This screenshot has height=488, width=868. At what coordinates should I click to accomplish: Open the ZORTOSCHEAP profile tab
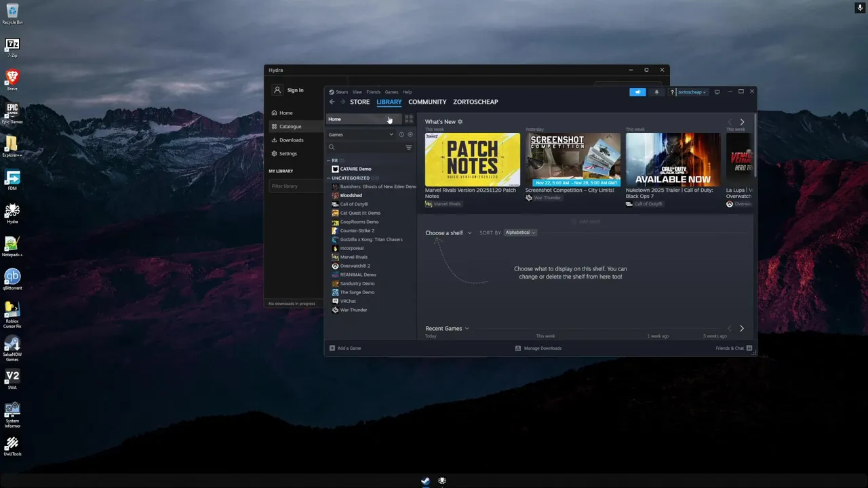[x=475, y=102]
